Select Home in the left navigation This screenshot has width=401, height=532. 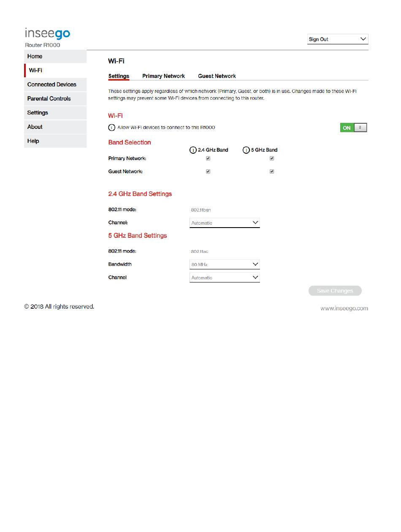click(35, 57)
